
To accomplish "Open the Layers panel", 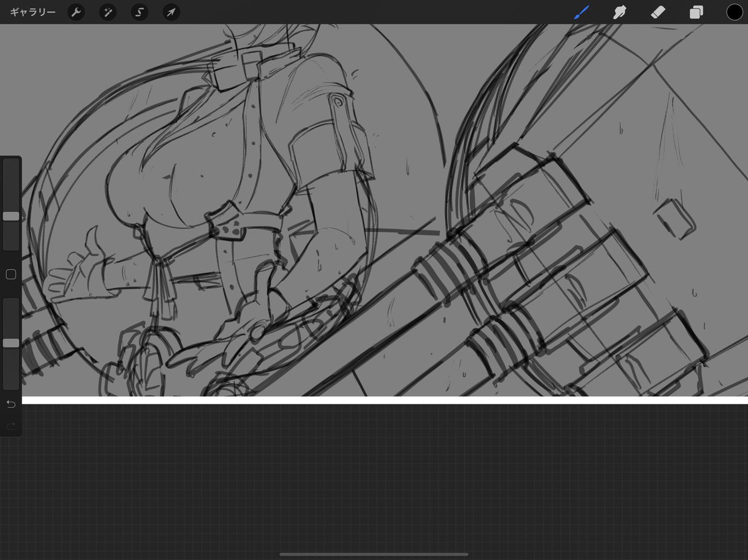I will click(x=696, y=12).
